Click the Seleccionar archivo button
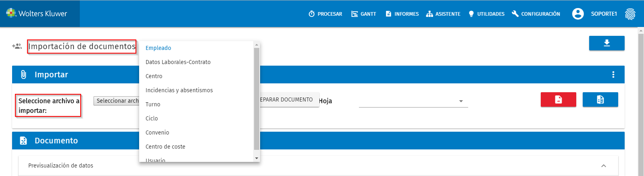The width and height of the screenshot is (644, 176). tap(117, 101)
